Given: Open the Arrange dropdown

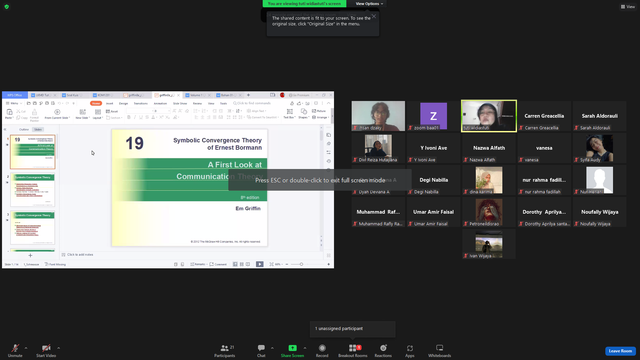Looking at the screenshot, I should [320, 118].
